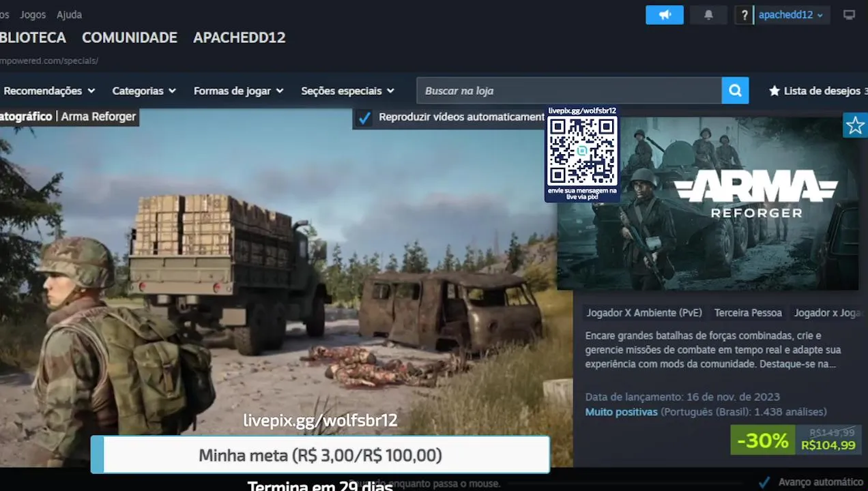Click the Minha meta donation progress bar

pos(320,455)
